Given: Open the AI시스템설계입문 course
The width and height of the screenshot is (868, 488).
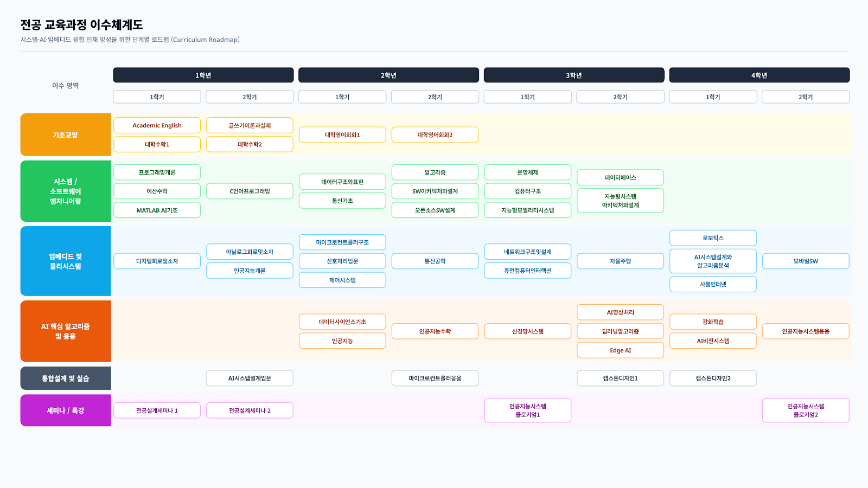Looking at the screenshot, I should 250,378.
